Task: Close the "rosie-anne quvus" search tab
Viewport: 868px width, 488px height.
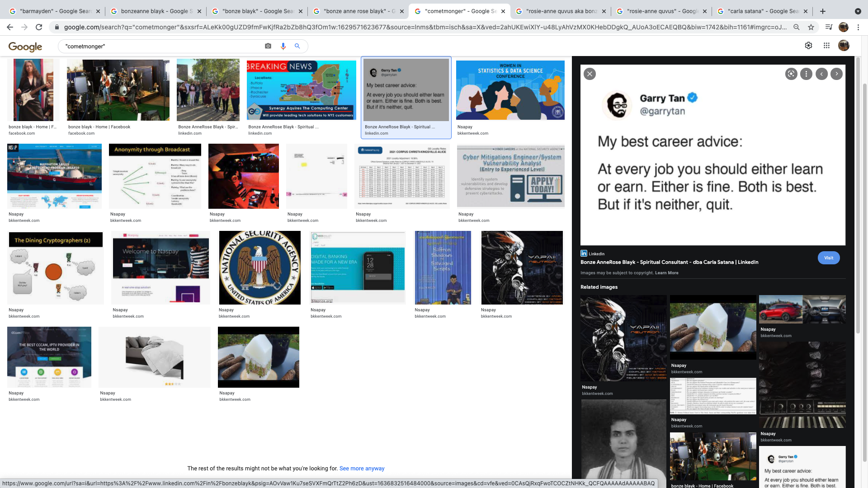Action: point(704,11)
